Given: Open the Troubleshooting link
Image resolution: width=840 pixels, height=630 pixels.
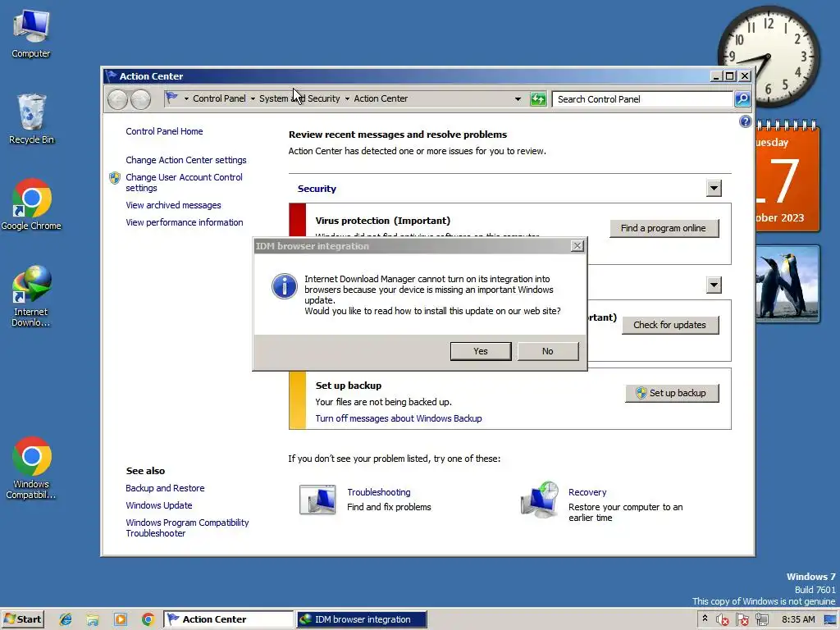Looking at the screenshot, I should [x=379, y=492].
